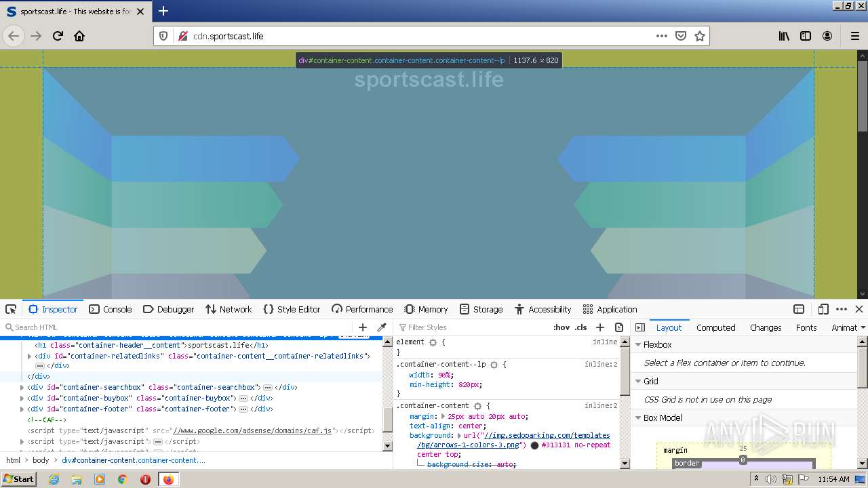Activate the element picker tool
This screenshot has width=868, height=488.
11,309
